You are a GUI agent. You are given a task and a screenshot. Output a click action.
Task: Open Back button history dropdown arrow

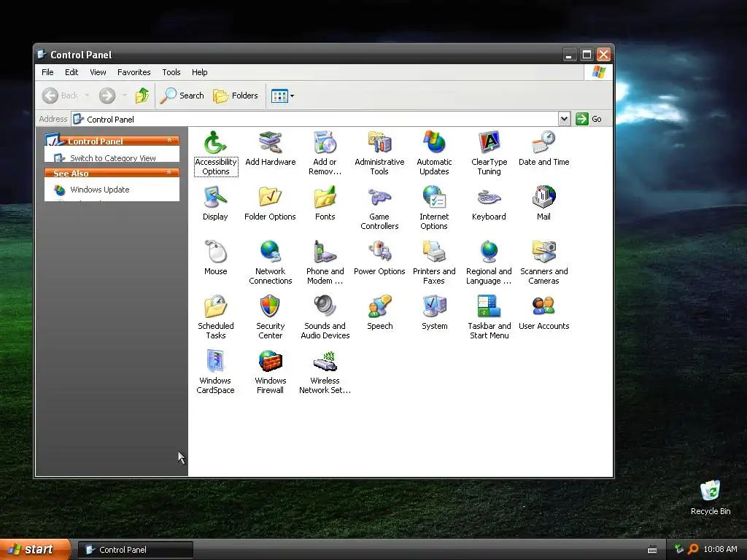(x=88, y=96)
